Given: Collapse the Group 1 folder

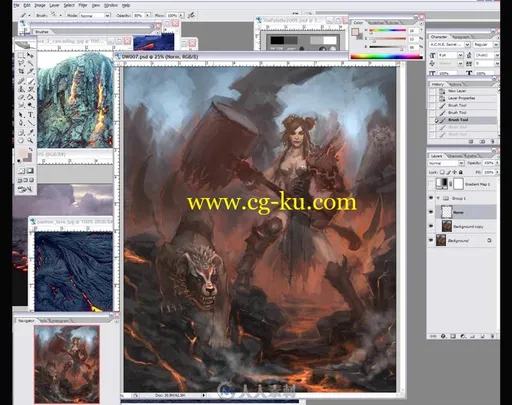Looking at the screenshot, I should [x=438, y=198].
